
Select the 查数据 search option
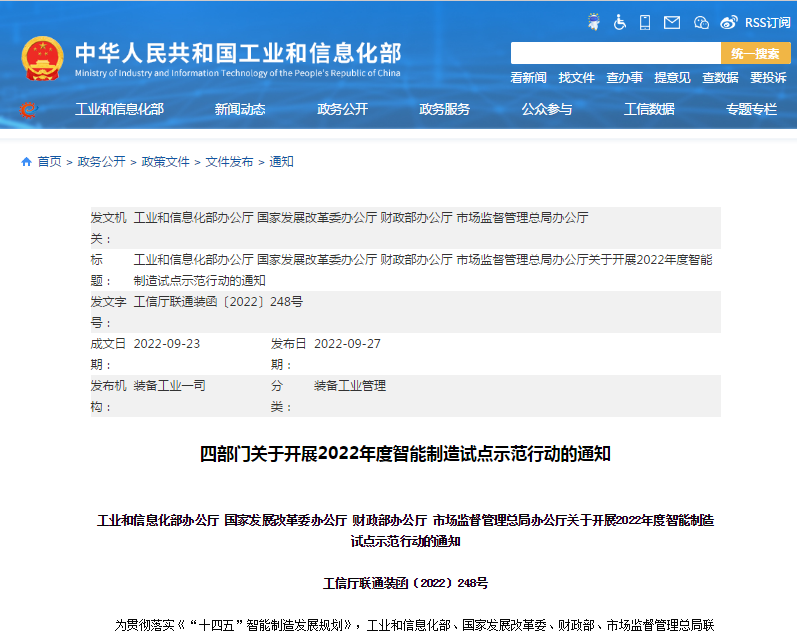(x=720, y=78)
